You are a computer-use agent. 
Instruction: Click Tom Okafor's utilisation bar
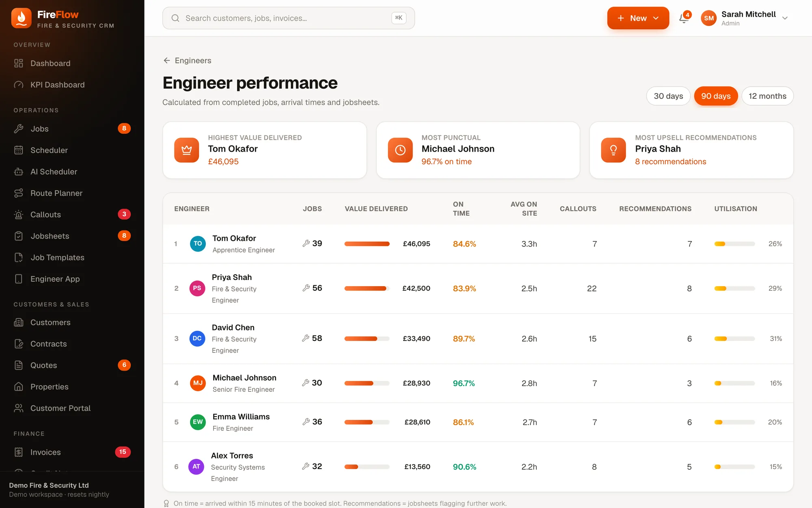click(x=734, y=244)
